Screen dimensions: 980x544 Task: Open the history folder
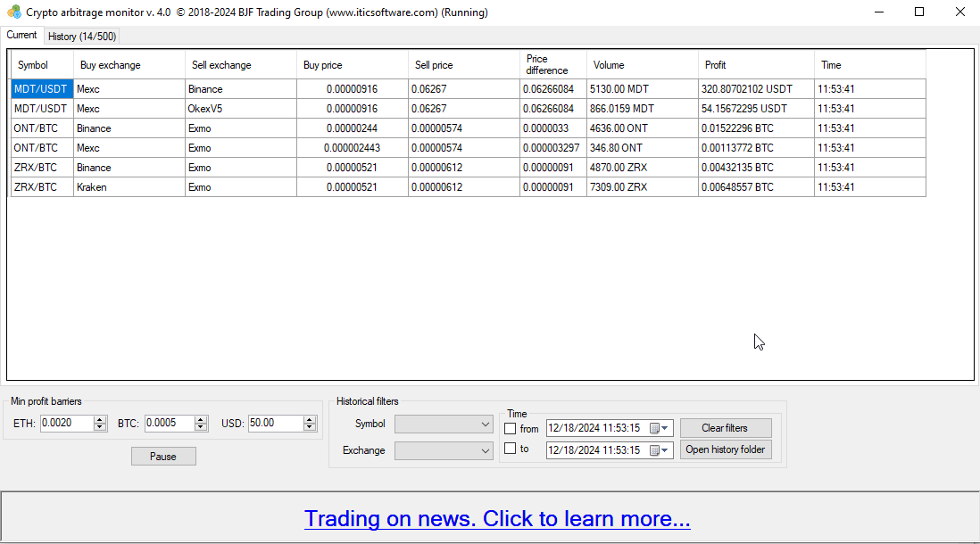pos(726,449)
